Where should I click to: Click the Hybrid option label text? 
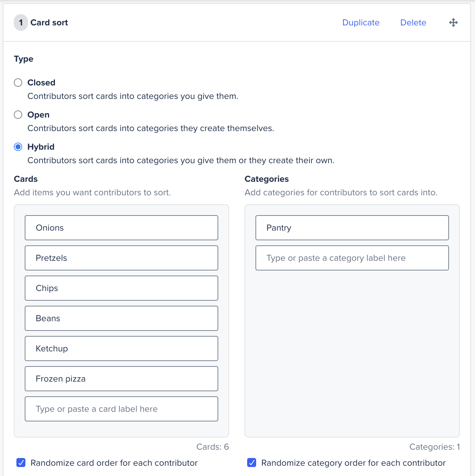click(x=41, y=147)
